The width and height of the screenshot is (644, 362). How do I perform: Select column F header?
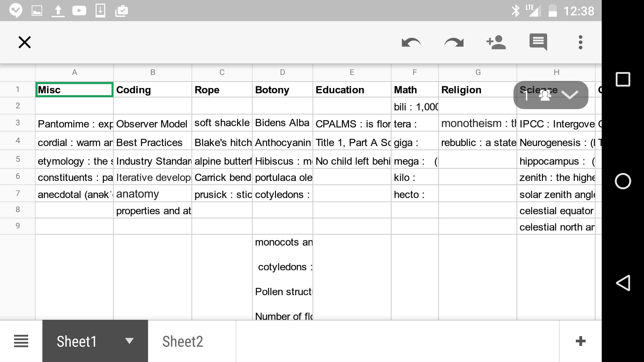pos(415,72)
